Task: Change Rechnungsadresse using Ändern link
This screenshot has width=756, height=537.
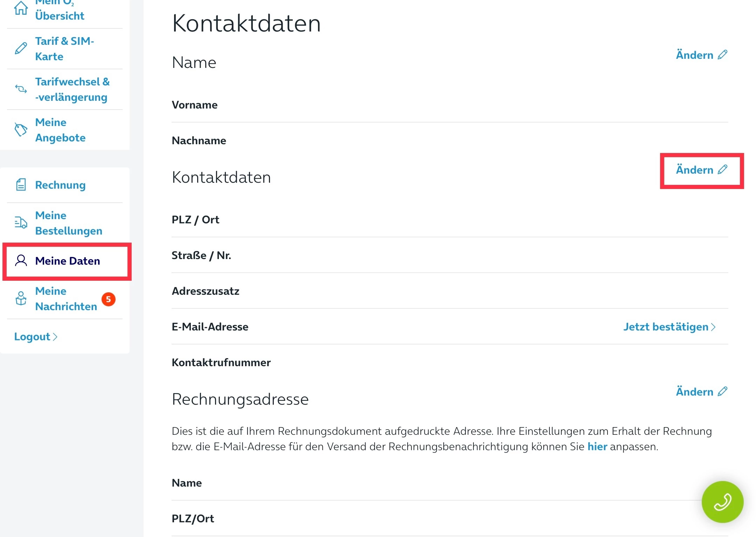Action: click(701, 391)
